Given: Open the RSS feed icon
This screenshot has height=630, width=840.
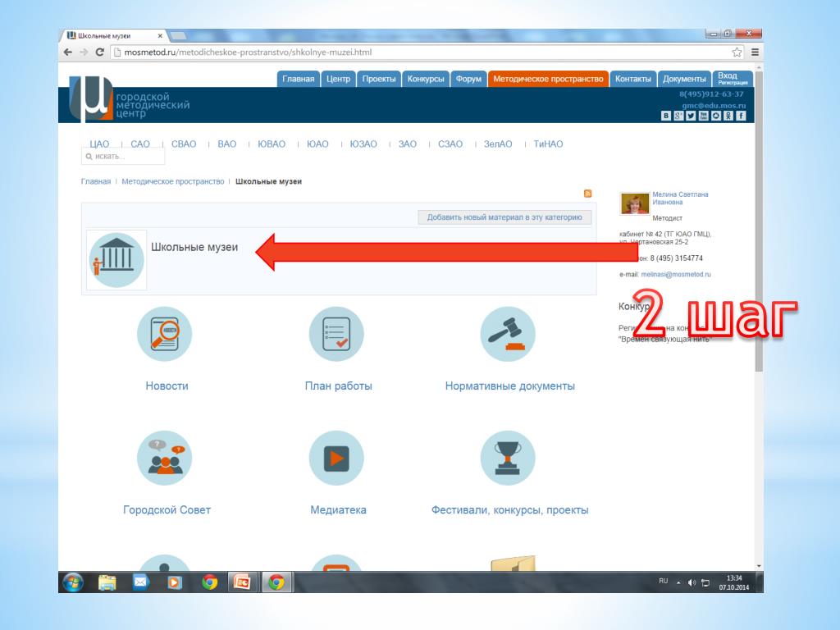Looking at the screenshot, I should pyautogui.click(x=587, y=194).
